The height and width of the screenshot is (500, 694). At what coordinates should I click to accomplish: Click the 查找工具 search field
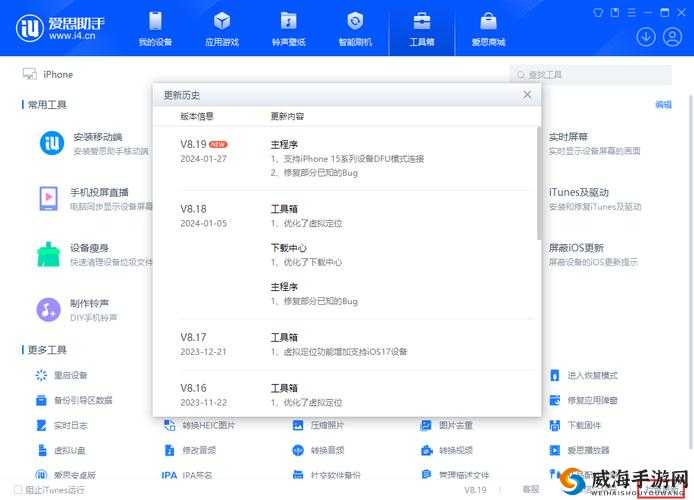591,75
